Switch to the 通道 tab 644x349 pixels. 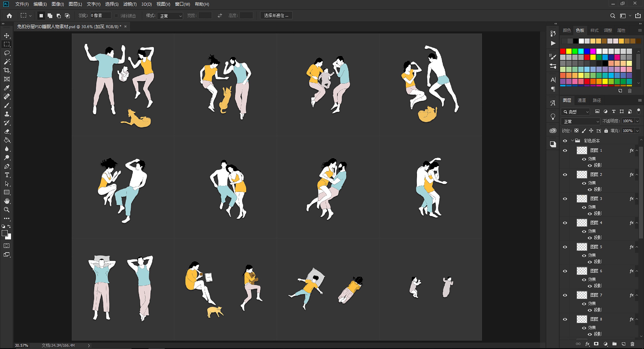(582, 100)
